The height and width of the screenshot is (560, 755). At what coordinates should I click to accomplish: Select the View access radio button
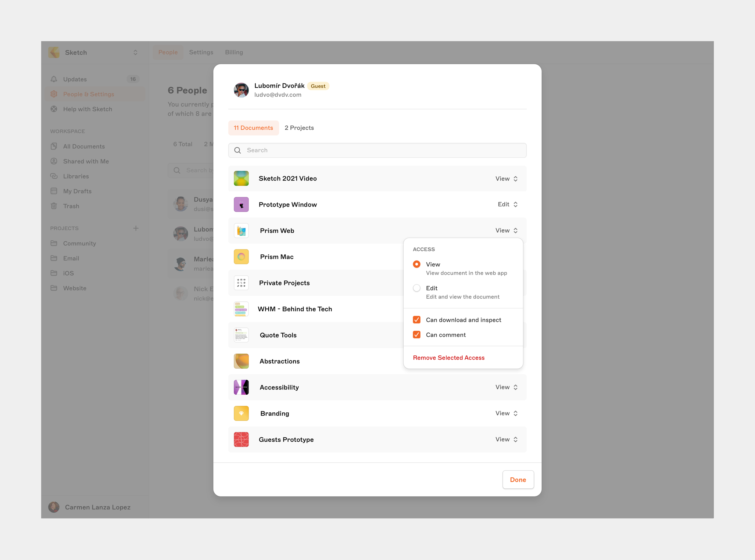[x=416, y=264]
